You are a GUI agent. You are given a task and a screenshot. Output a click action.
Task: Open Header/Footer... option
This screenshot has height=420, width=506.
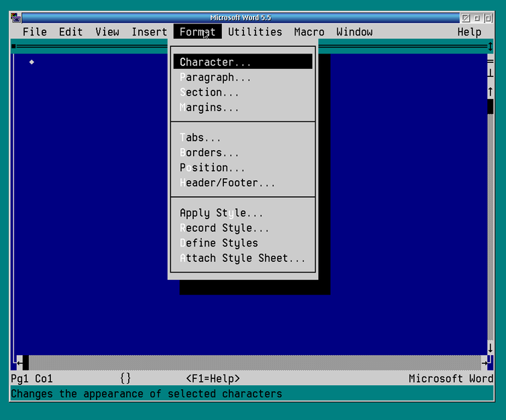[x=243, y=183]
